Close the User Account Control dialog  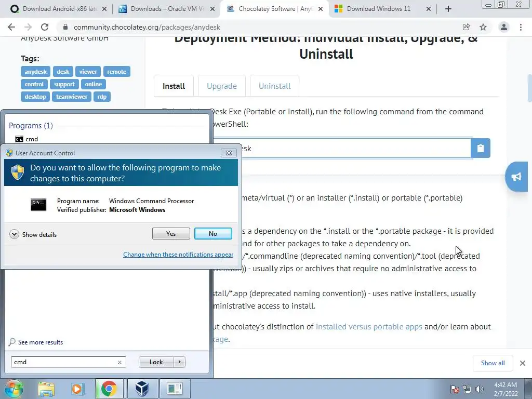(x=229, y=153)
